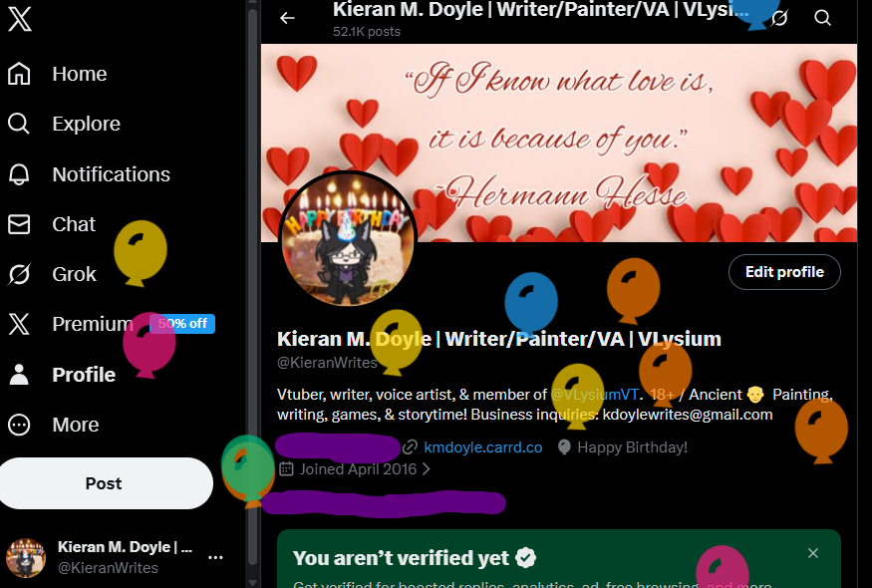Select Notifications menu label

[x=112, y=174]
